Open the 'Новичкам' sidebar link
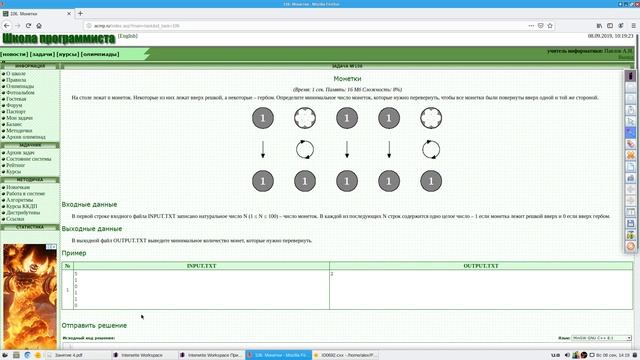The image size is (640, 360). tap(18, 187)
